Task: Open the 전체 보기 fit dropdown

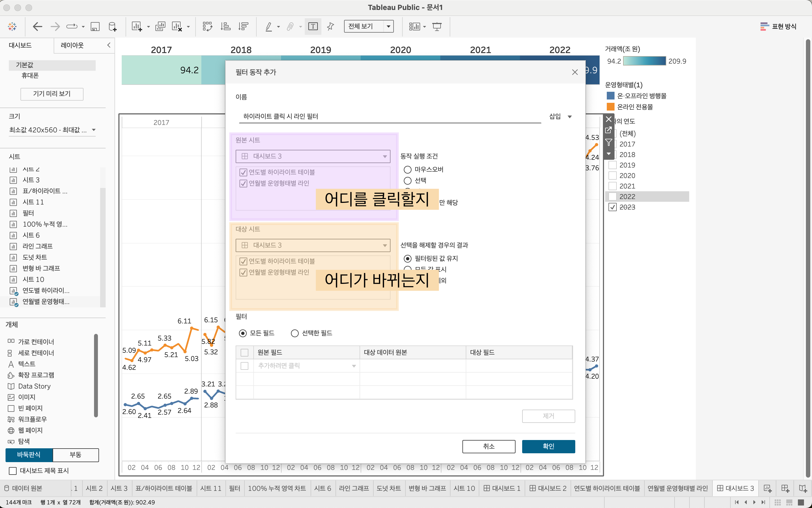Action: (388, 26)
